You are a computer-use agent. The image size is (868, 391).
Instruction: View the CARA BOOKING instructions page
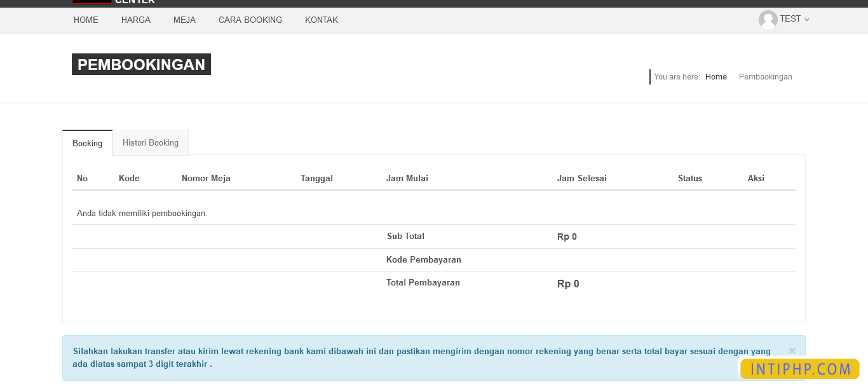coord(250,20)
